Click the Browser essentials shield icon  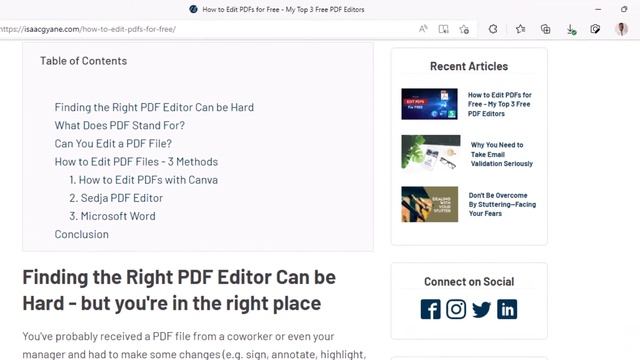point(595,29)
